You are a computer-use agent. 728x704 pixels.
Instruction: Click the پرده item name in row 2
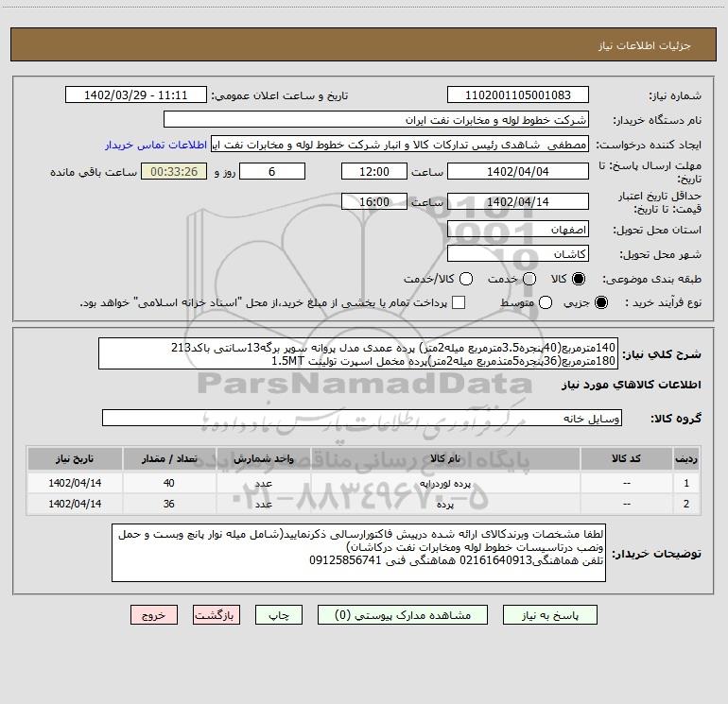point(445,504)
